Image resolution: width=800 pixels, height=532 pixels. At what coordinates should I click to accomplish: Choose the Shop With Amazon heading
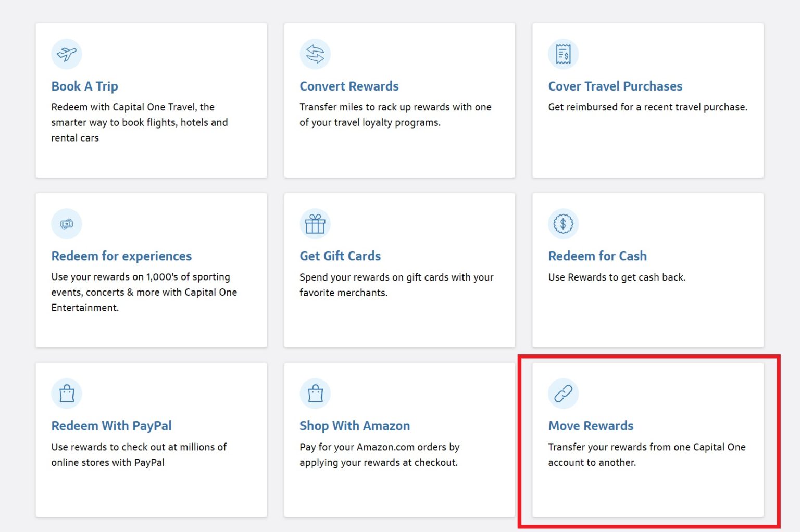coord(355,426)
